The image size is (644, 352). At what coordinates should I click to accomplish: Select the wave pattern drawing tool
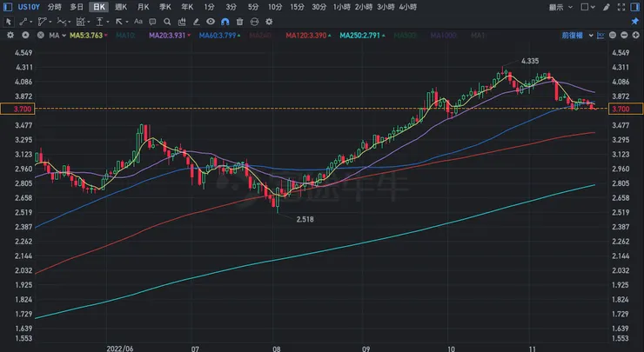61,22
